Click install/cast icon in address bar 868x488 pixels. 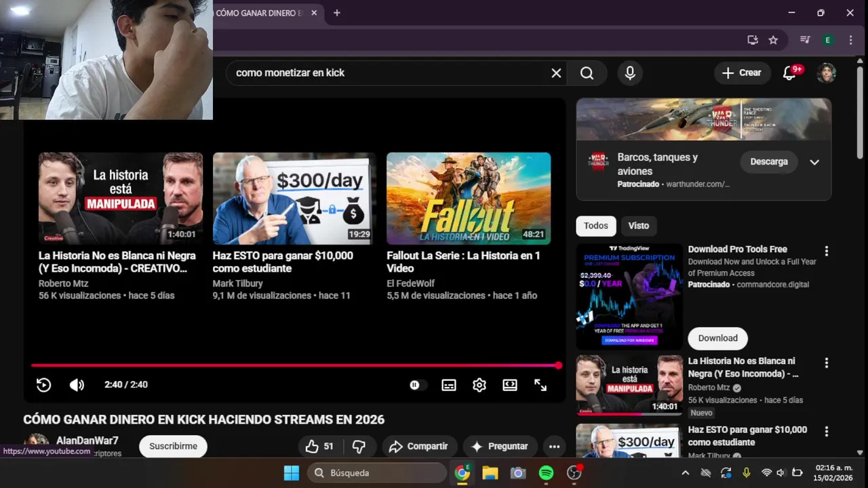click(753, 40)
